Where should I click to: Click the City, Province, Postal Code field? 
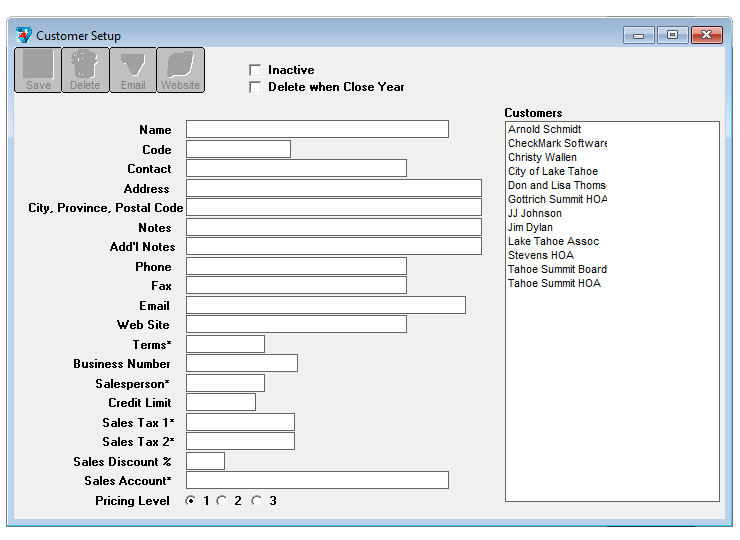(334, 207)
